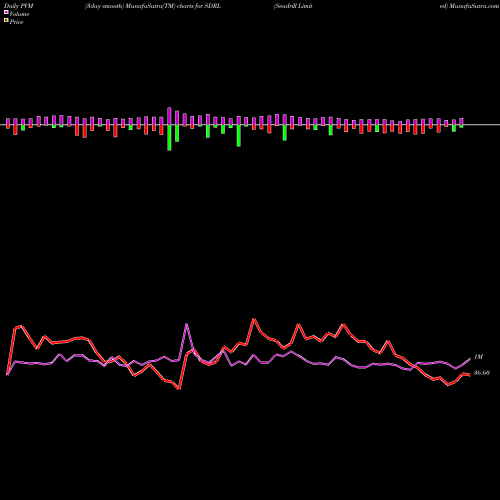
Task: Click the 36.60 price line end label
Action: point(482,373)
